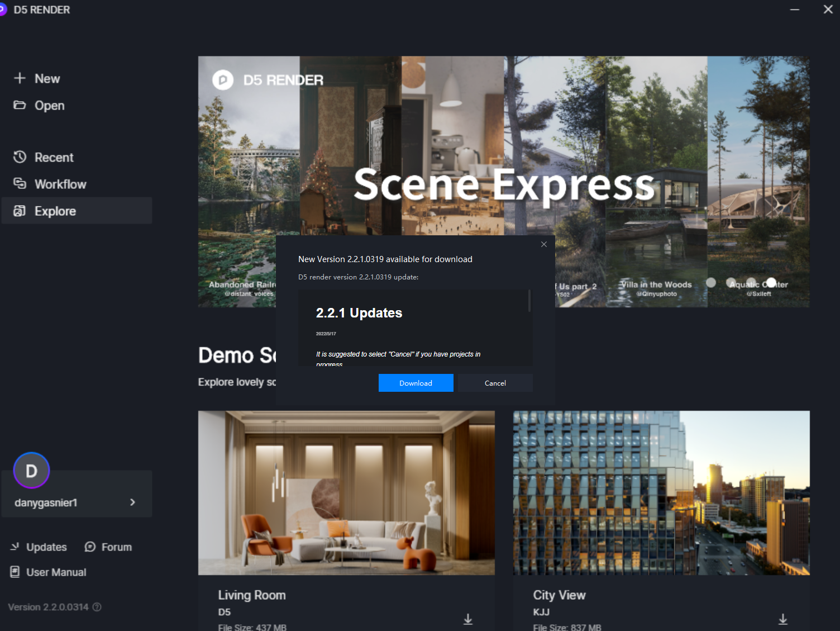Screen dimensions: 840x631
Task: Select Explore in the sidebar
Action: pos(77,211)
